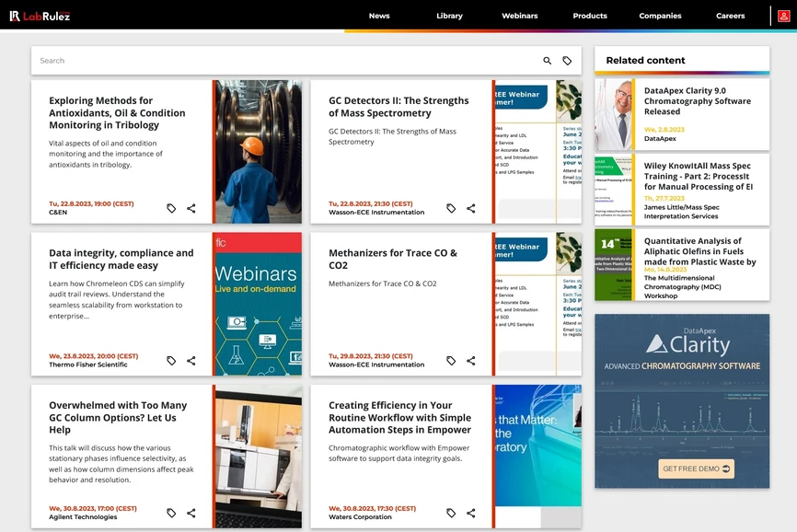Click date Tu, 22.8.2023, 19:00 (CEST)
797x532 pixels.
(x=91, y=203)
